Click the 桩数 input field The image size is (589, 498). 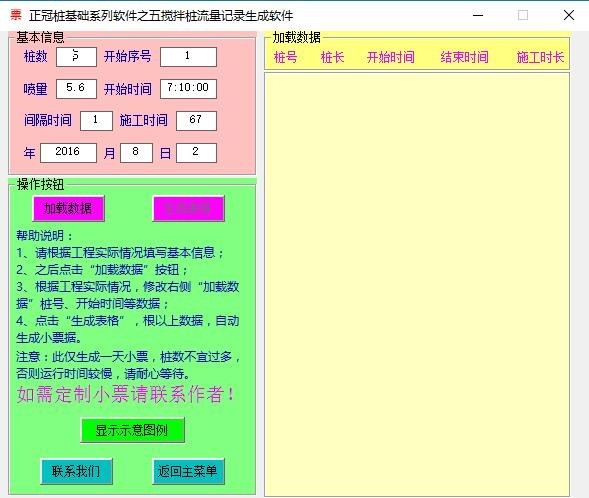(x=76, y=57)
